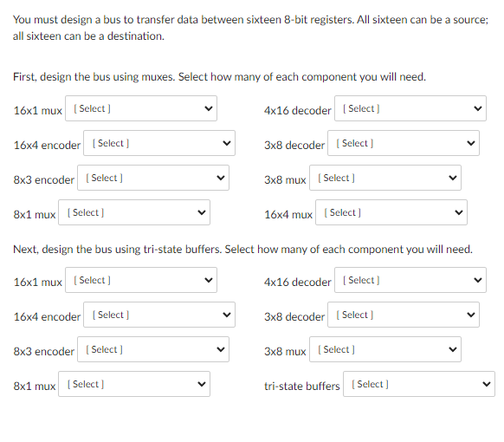The height and width of the screenshot is (442, 504).
Task: Open the 3x8 decoder dropdown in tri-state design
Action: click(404, 315)
